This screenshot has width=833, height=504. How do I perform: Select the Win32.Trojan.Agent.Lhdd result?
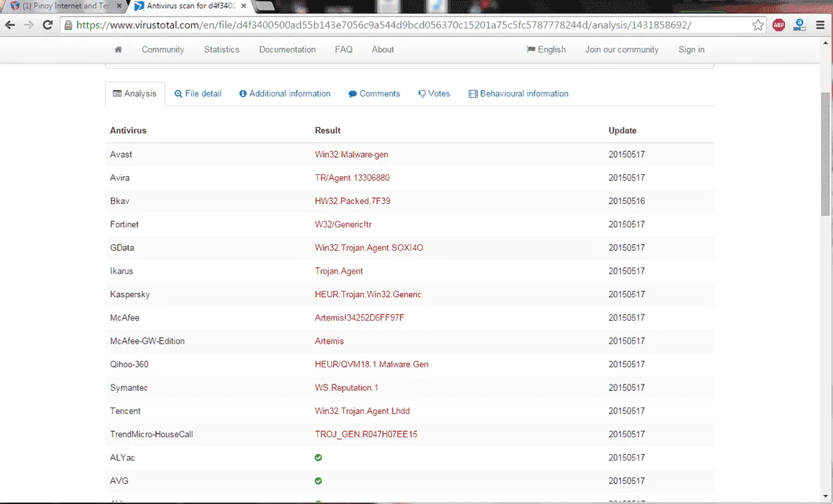(362, 412)
